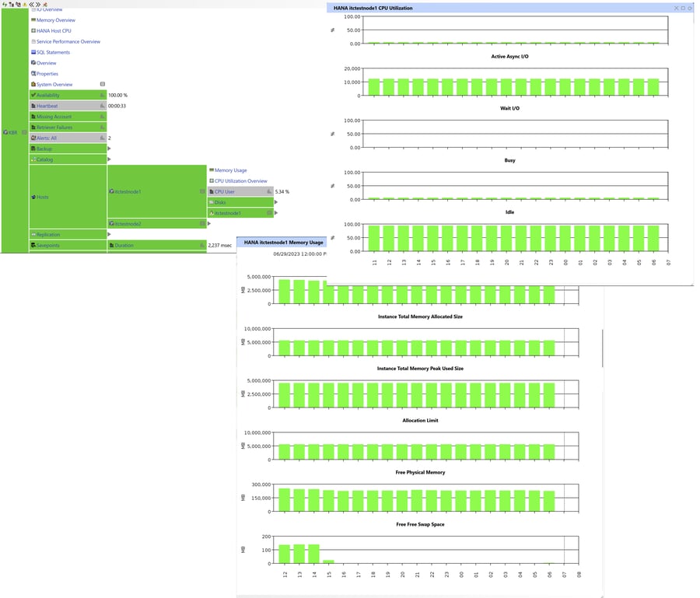700x598 pixels.
Task: Select the Savepoints tree row
Action: (68, 245)
